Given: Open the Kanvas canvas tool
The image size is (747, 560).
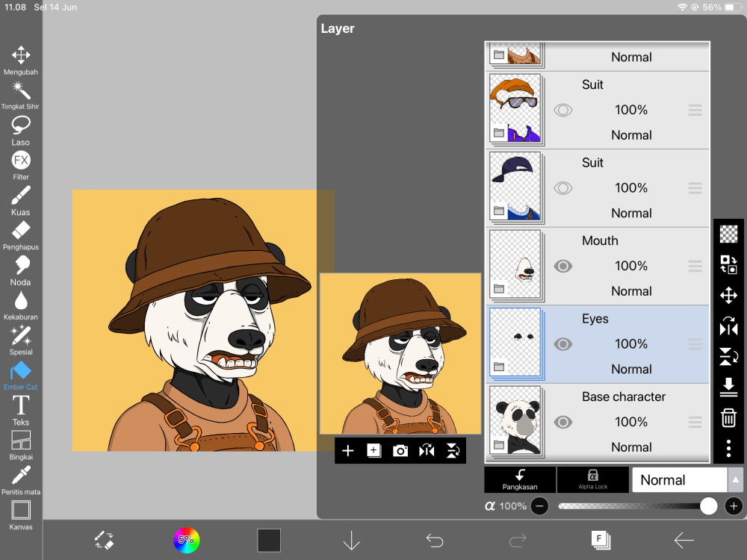Looking at the screenshot, I should [x=20, y=515].
